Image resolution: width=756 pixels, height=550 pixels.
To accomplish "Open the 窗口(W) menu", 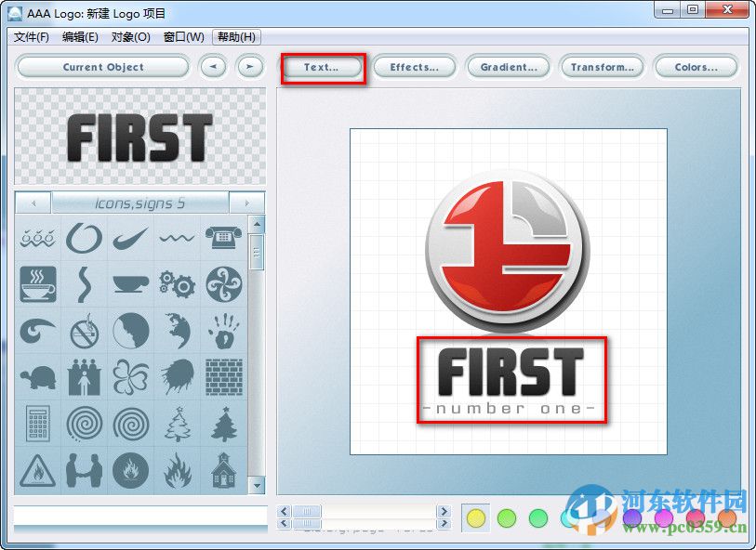I will point(184,37).
